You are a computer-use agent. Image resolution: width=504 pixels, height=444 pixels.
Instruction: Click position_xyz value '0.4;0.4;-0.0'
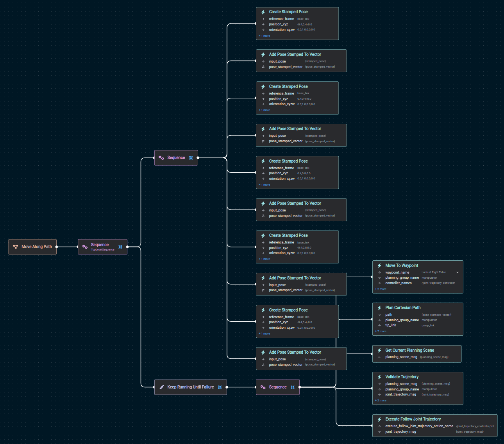[x=304, y=99]
